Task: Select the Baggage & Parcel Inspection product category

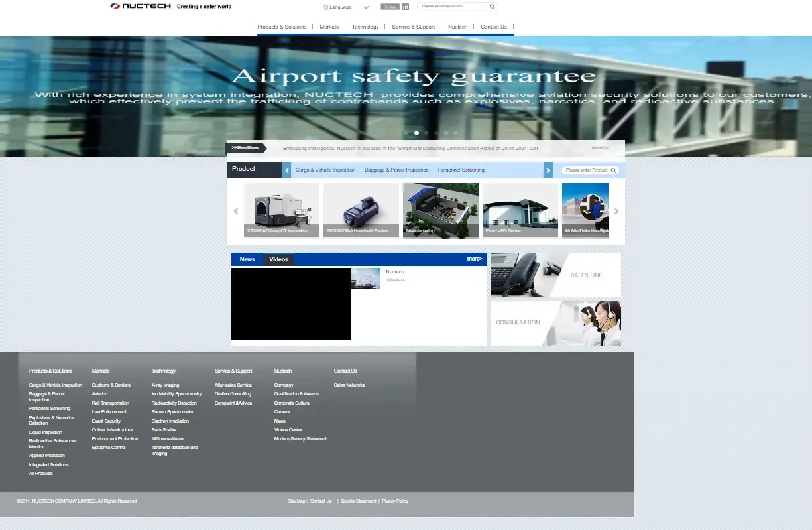Action: [x=396, y=170]
